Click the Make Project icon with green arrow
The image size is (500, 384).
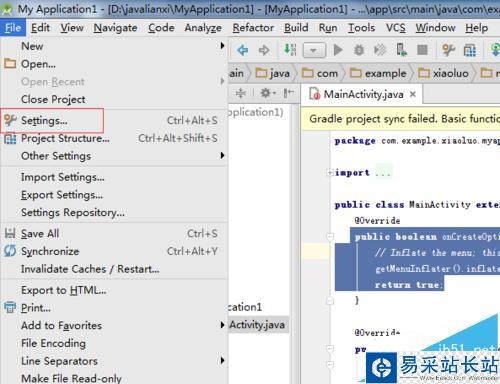click(290, 50)
